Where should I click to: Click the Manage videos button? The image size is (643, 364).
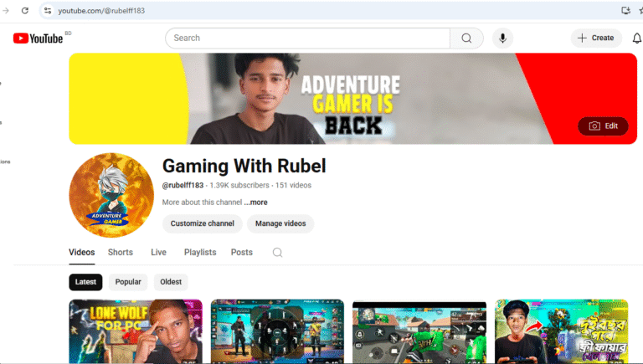coord(280,223)
